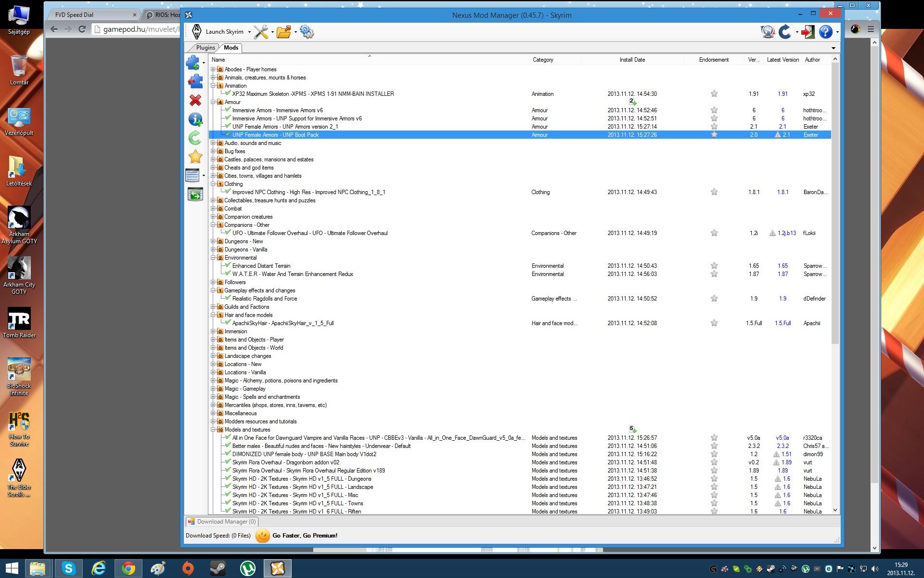
Task: Click the gold star endorse mod icon
Action: pyautogui.click(x=195, y=157)
